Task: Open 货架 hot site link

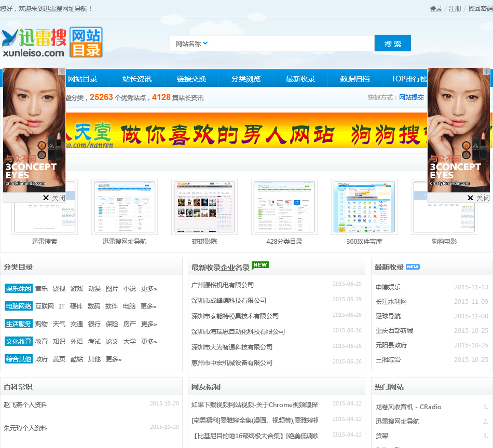Action: (382, 436)
